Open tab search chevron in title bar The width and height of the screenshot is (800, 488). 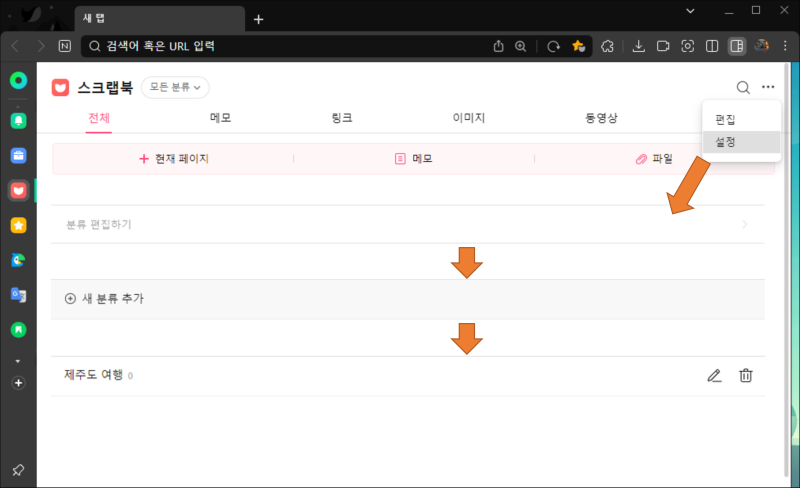click(690, 11)
